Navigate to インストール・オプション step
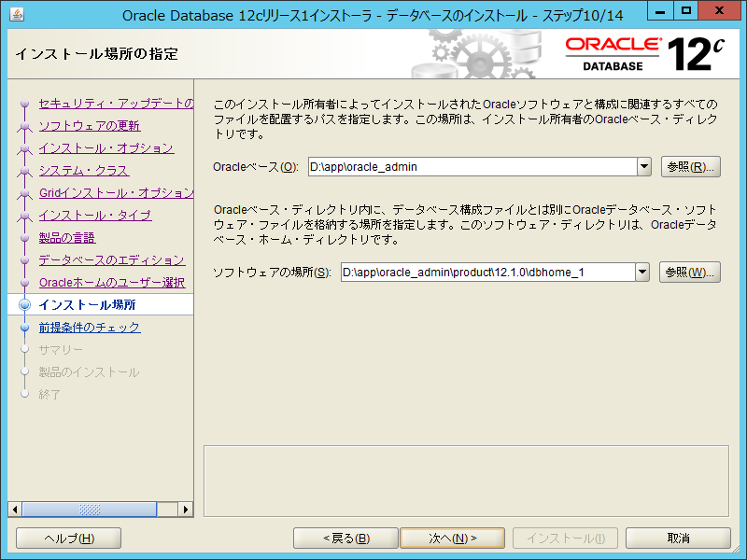The height and width of the screenshot is (560, 747). coord(106,148)
